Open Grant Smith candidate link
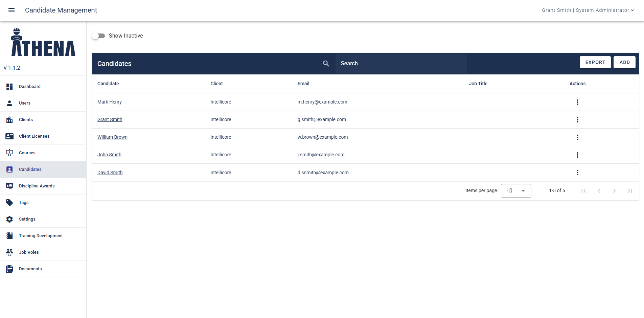The height and width of the screenshot is (318, 644). coord(110,119)
